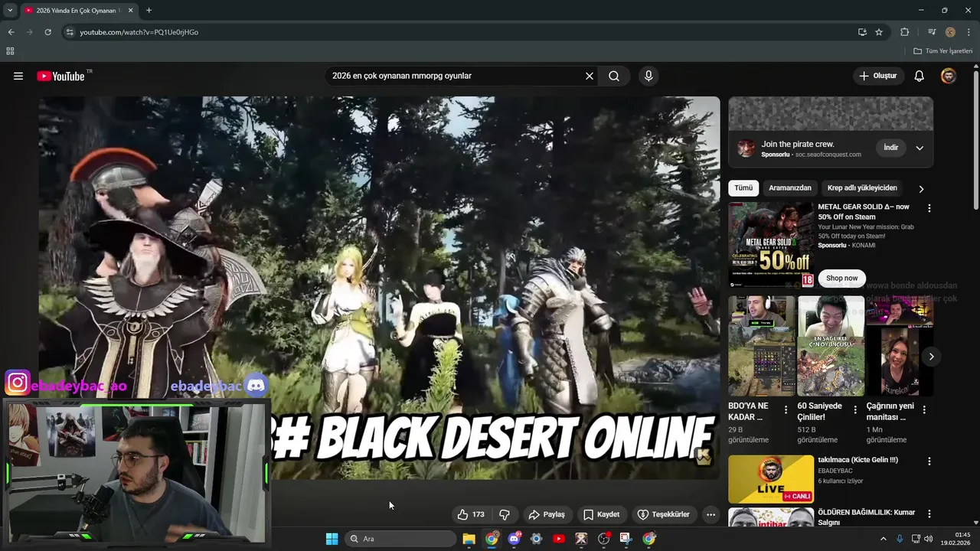Viewport: 980px width, 551px height.
Task: Open options for ÖLDÜREN BAĞIMLILIK video
Action: point(929,514)
